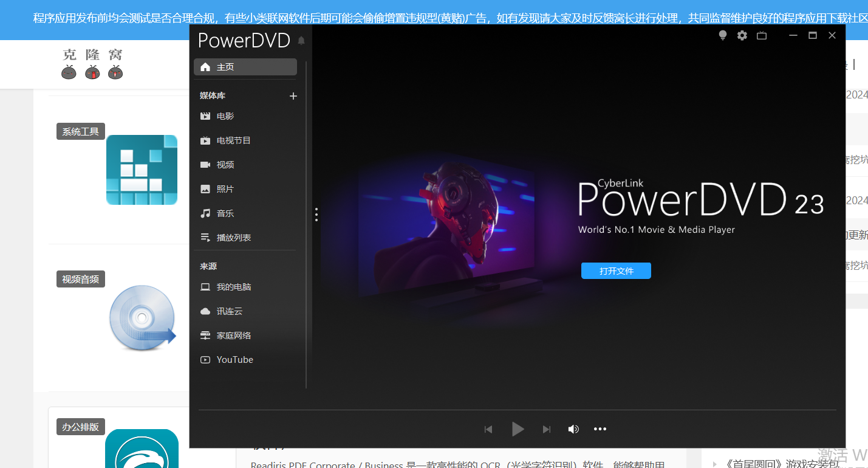Click the music note icon beside 音乐
The width and height of the screenshot is (868, 468).
tap(205, 213)
